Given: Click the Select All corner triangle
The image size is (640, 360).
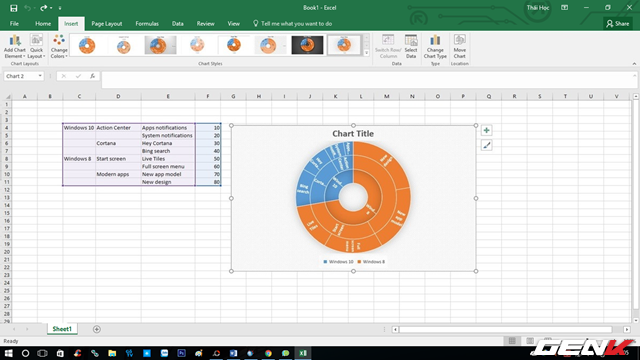Looking at the screenshot, I should (x=7, y=96).
